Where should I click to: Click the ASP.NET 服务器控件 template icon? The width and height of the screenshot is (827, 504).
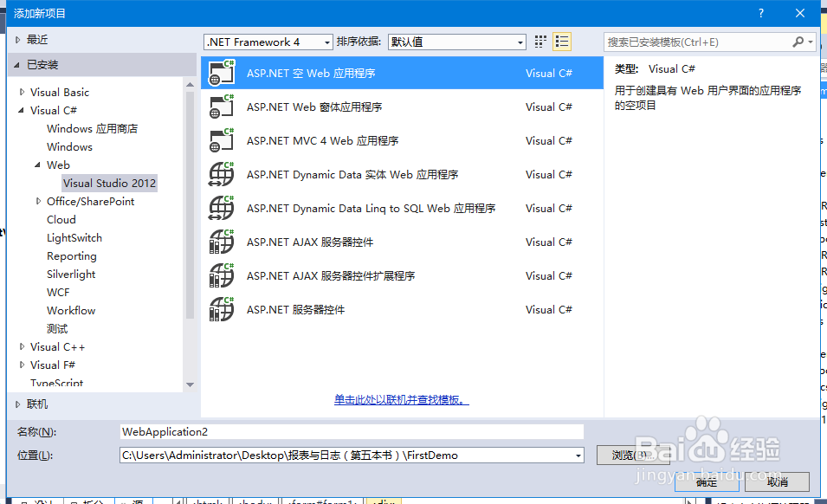coord(221,309)
